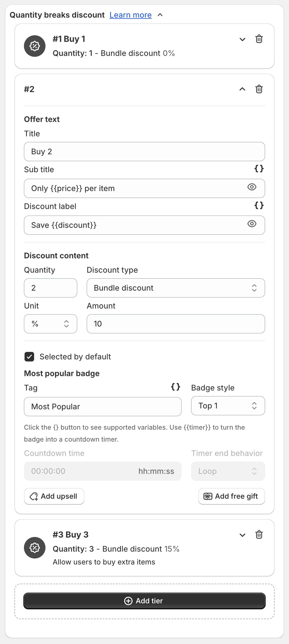This screenshot has height=644, width=289.
Task: Focus the Title field Buy 2
Action: [144, 152]
